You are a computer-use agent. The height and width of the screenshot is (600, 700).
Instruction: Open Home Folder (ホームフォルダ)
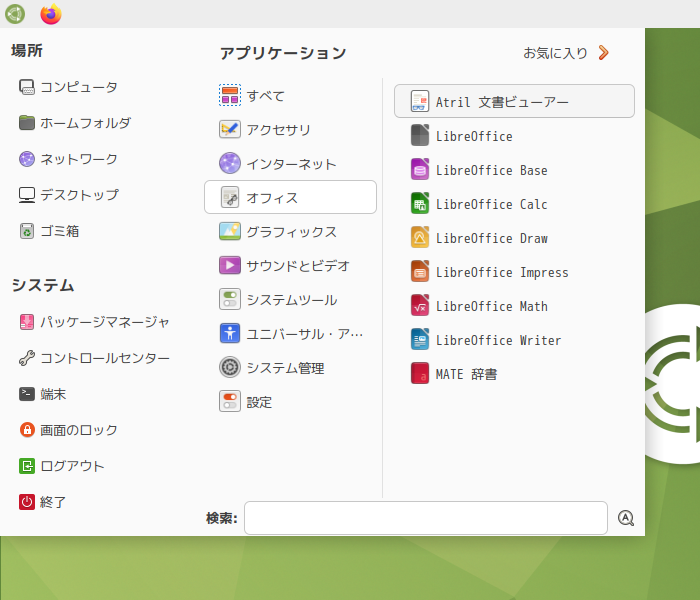pyautogui.click(x=75, y=122)
